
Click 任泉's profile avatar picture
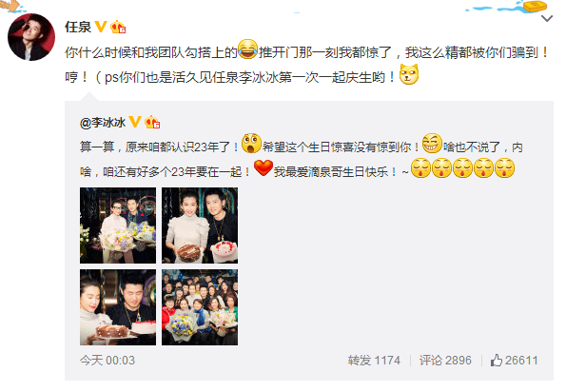[x=31, y=37]
